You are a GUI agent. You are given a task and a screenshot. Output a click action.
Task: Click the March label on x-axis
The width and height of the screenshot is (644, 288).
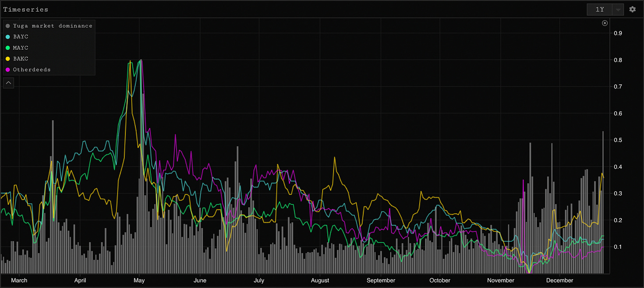click(x=19, y=280)
